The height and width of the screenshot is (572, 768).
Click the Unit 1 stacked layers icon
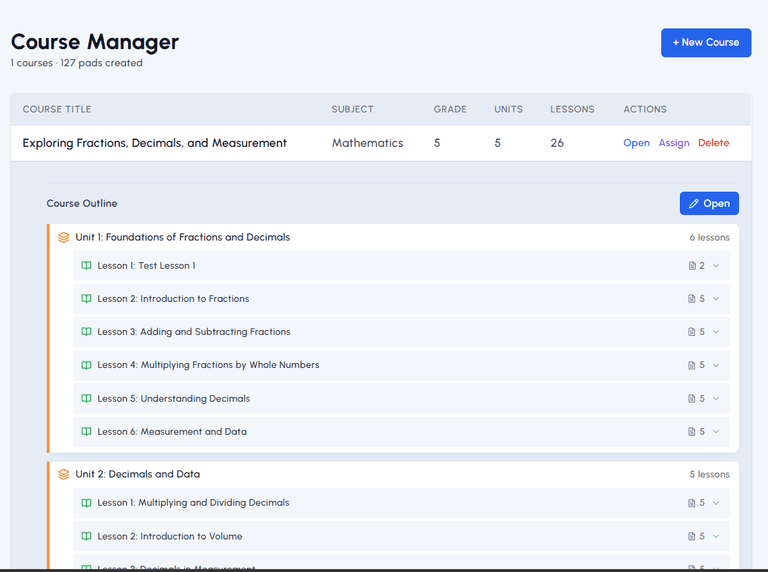[x=64, y=238]
